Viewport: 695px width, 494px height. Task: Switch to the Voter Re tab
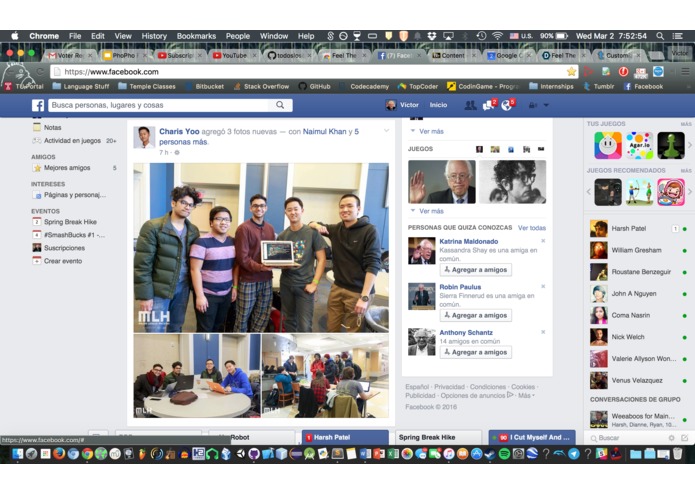[70, 55]
